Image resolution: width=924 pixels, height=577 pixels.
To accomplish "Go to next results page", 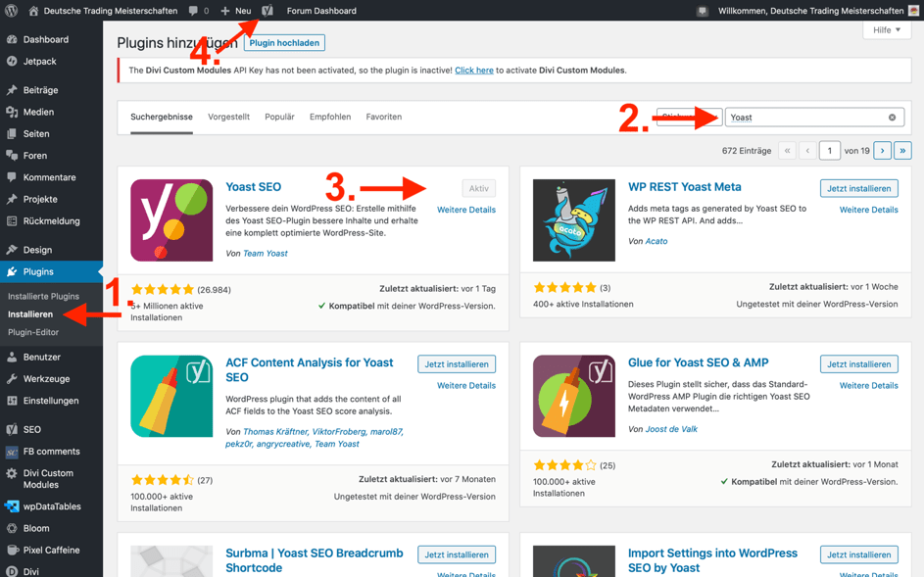I will [882, 151].
